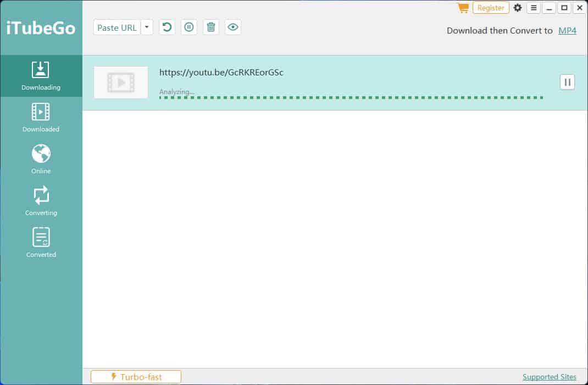588x385 pixels.
Task: Open the hamburger menu
Action: coord(534,8)
